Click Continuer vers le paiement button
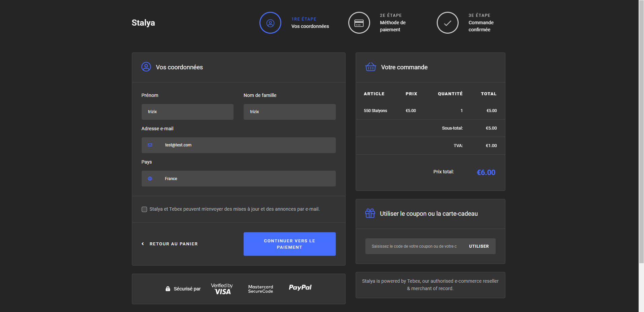 (290, 244)
